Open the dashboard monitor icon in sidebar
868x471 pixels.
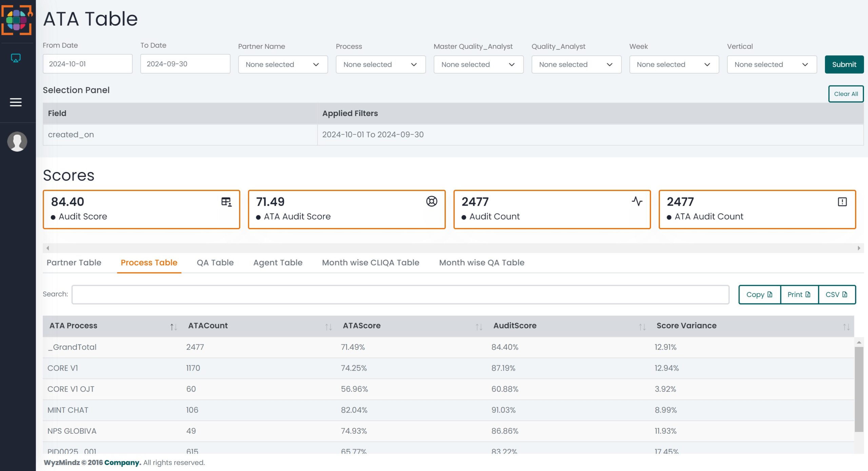16,58
